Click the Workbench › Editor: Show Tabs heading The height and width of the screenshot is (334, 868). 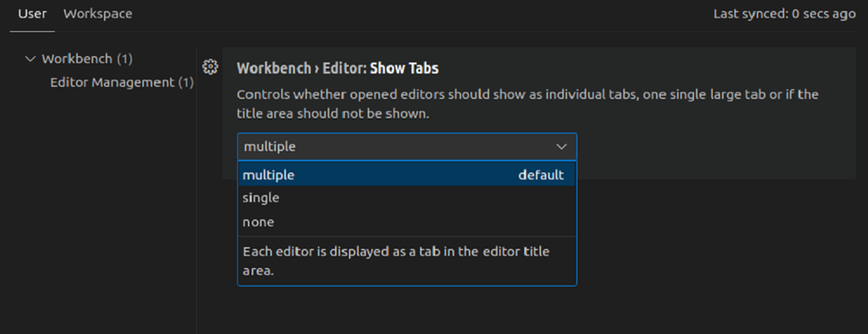coord(338,68)
